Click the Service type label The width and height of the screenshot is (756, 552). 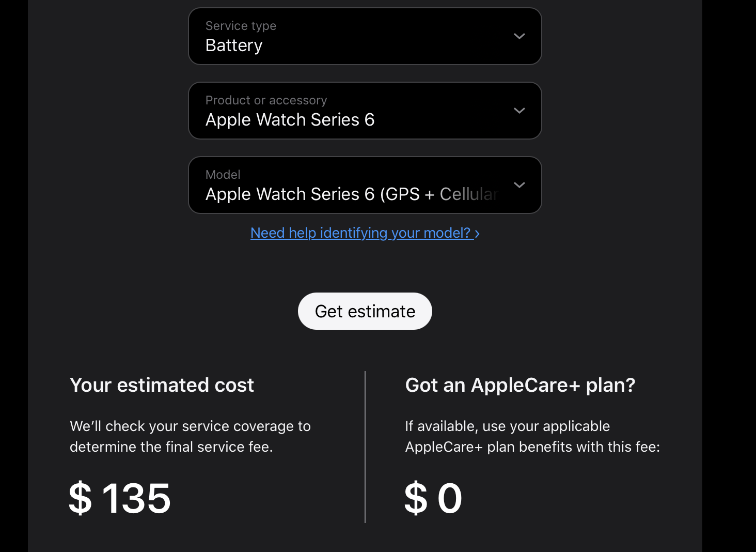(x=241, y=25)
